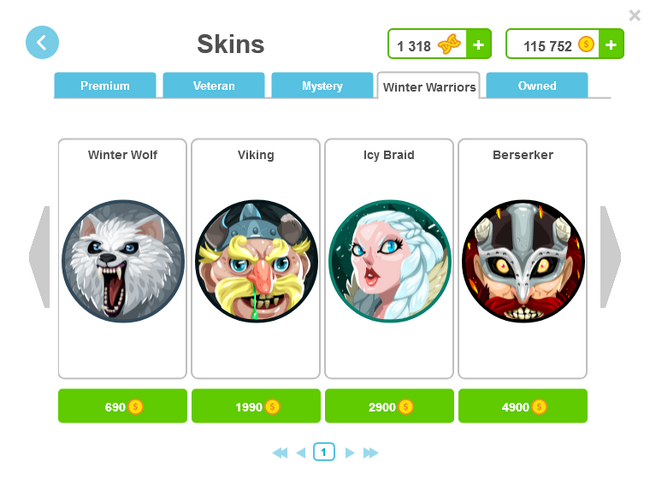
Task: Purchase Berserker for 4900 coins
Action: click(523, 406)
